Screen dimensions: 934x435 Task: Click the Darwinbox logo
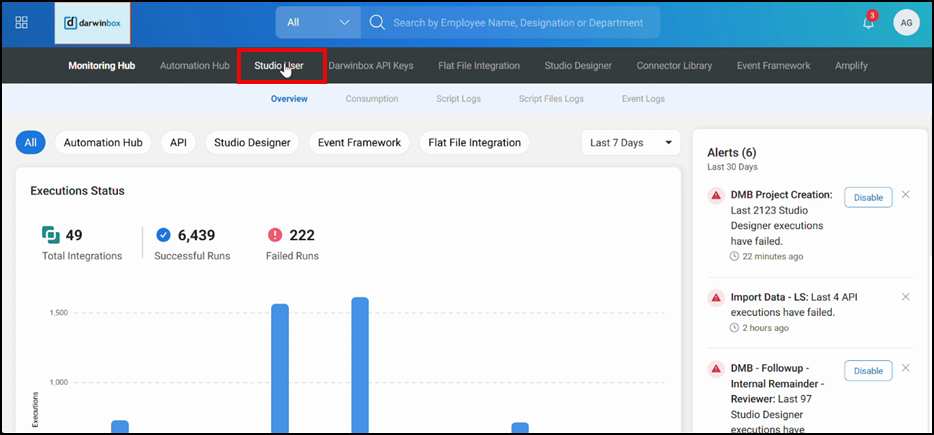92,22
